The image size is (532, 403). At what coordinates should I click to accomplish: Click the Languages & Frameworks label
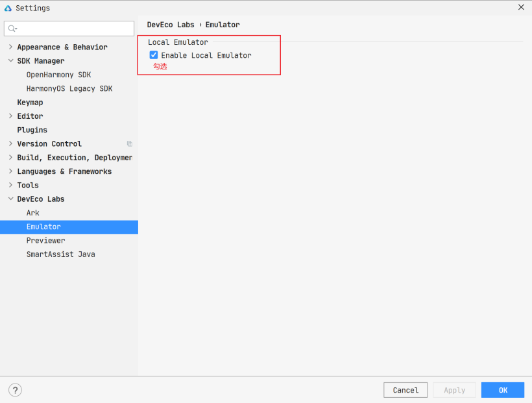click(64, 171)
